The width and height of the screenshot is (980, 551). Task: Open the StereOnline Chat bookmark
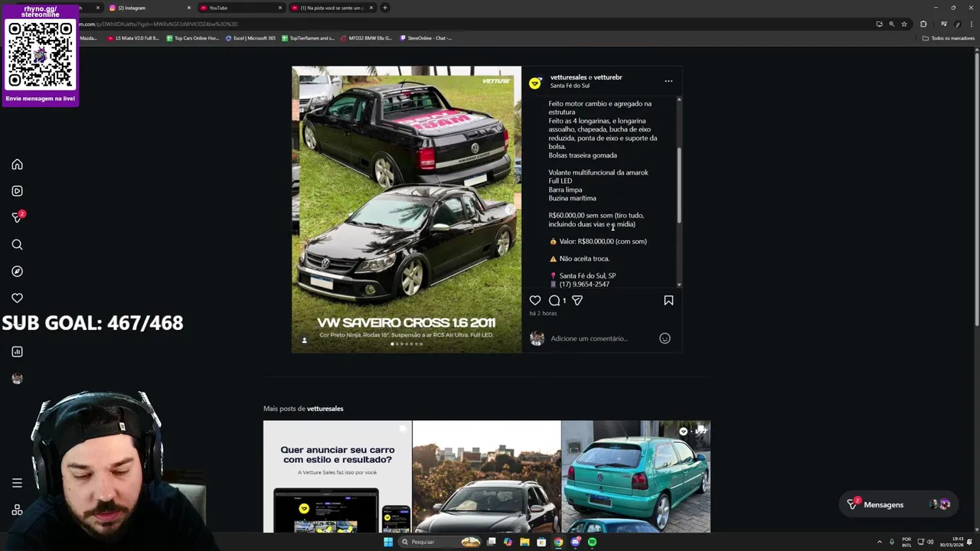click(426, 38)
